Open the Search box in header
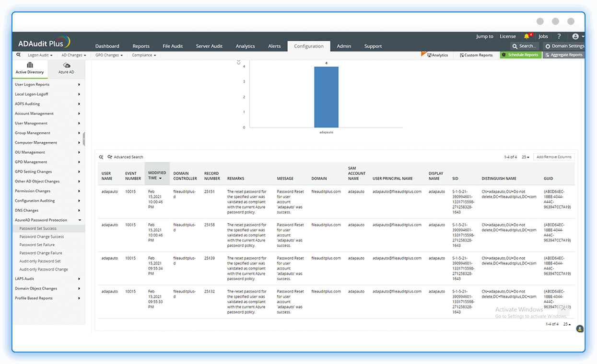597x364 pixels. (x=524, y=46)
